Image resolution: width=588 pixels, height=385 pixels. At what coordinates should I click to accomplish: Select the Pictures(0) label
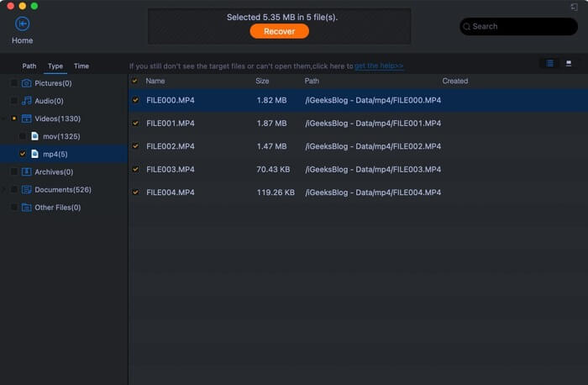pyautogui.click(x=53, y=83)
